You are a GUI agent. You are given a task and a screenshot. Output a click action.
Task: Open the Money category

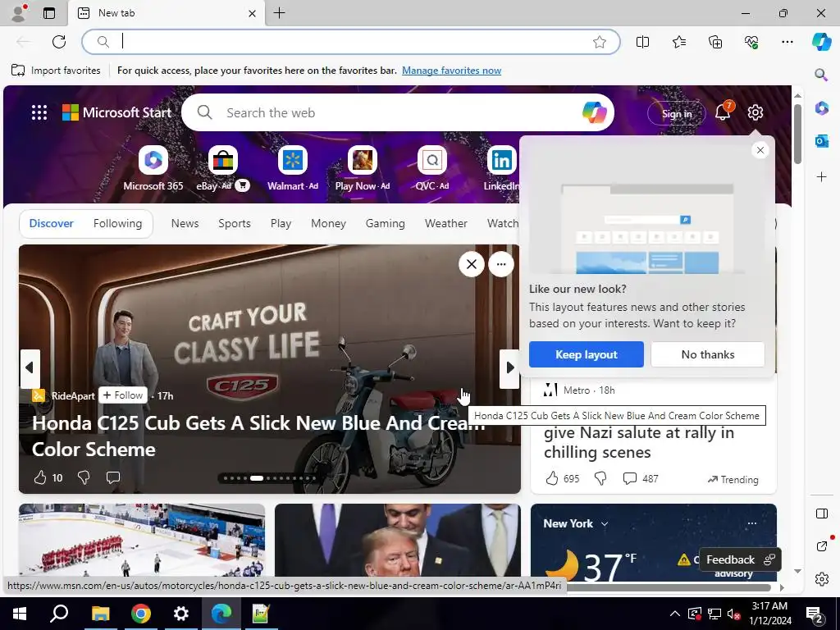[x=328, y=223]
